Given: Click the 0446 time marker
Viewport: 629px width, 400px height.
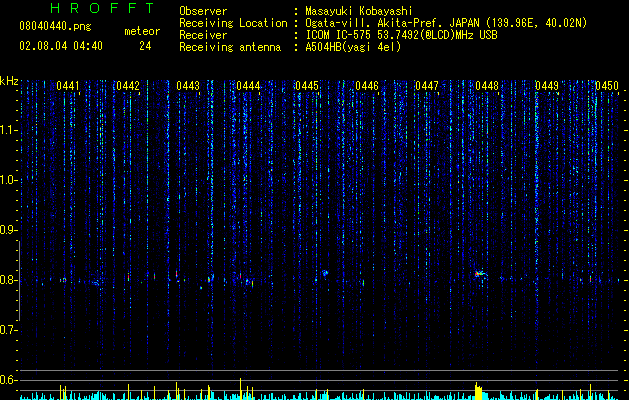Looking at the screenshot, I should pos(367,86).
